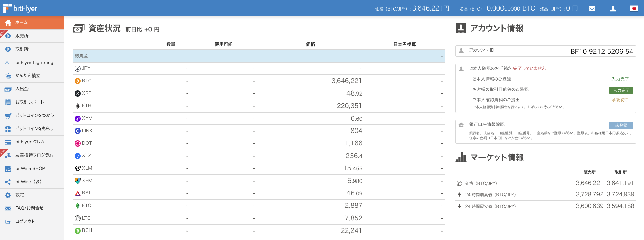
Task: Click the 日本円換算 column header
Action: point(404,44)
